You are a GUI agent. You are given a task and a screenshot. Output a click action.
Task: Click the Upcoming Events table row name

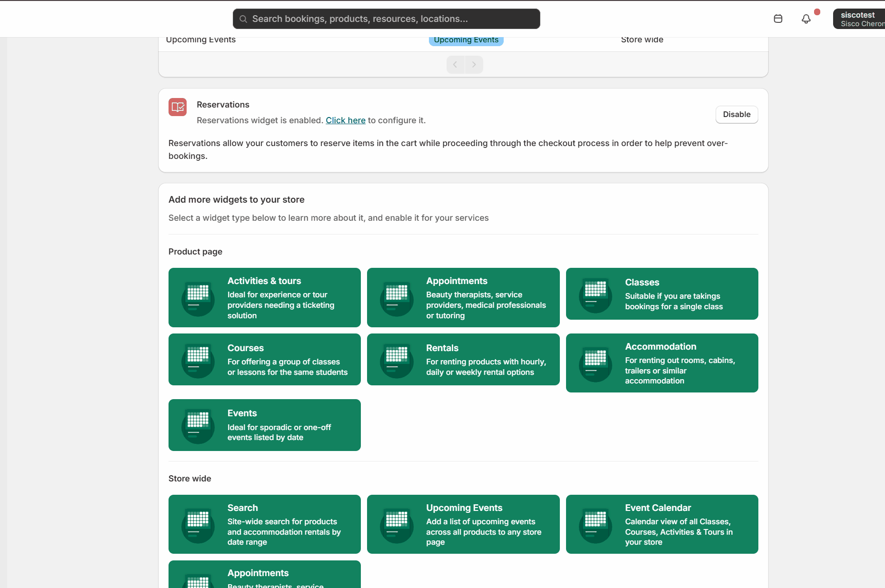(200, 40)
